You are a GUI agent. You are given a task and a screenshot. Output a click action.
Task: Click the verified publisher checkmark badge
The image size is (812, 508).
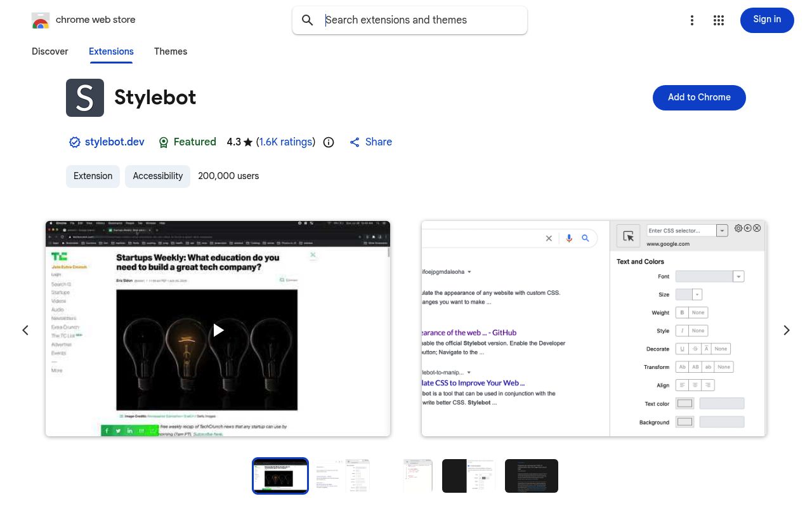(75, 142)
